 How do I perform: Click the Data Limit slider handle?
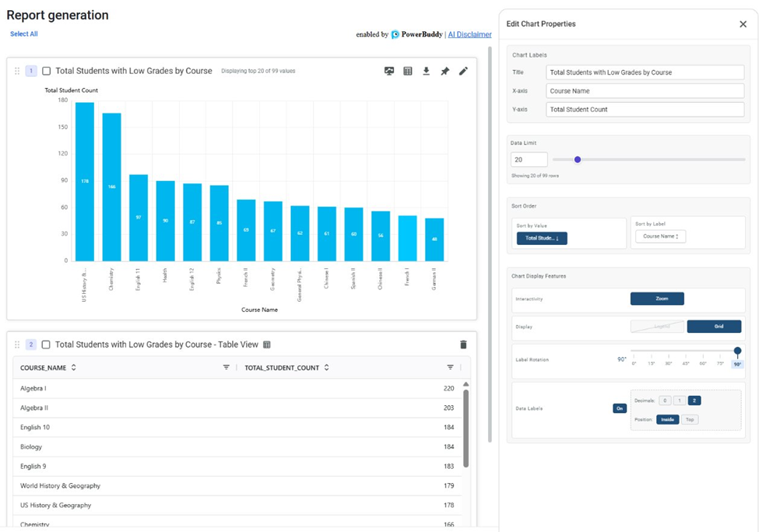(x=578, y=159)
